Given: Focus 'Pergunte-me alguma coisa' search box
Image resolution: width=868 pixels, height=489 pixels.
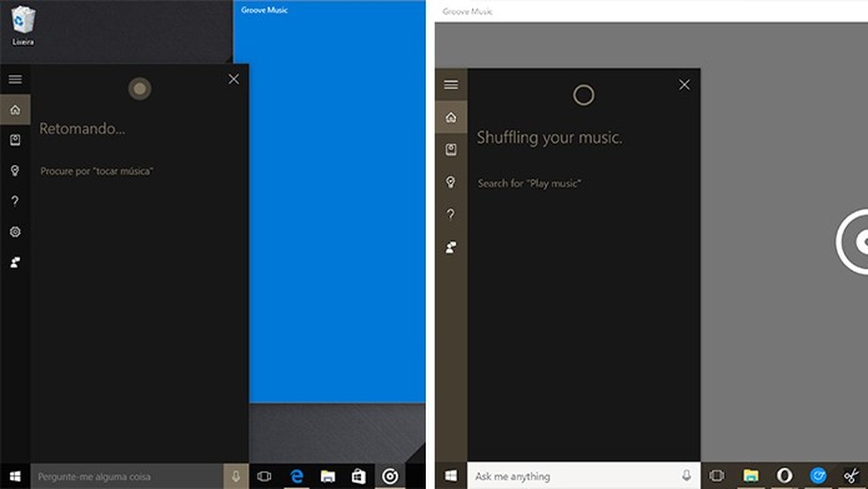Looking at the screenshot, I should [127, 477].
